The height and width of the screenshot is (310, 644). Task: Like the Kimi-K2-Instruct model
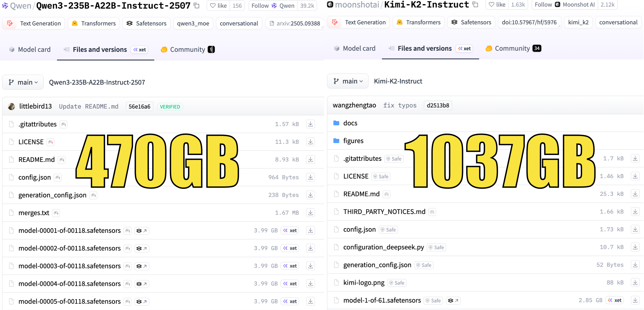pos(497,4)
